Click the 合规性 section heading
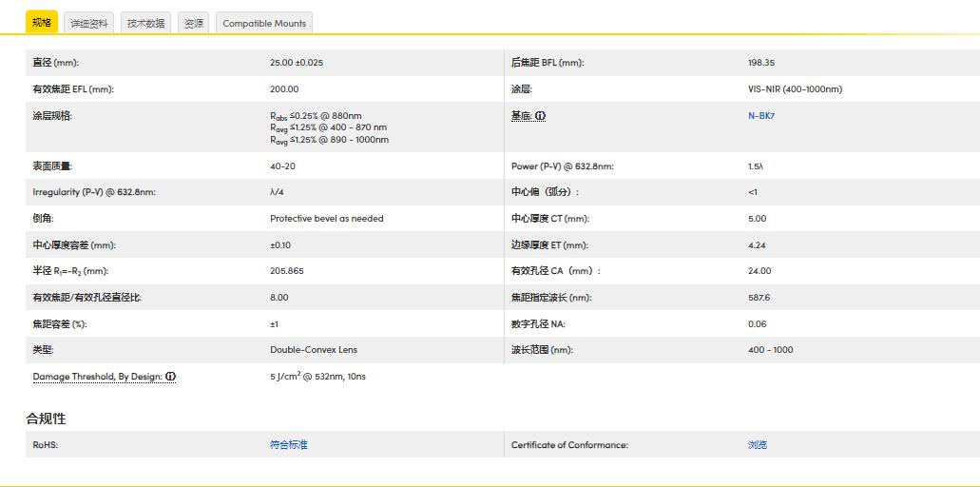Viewport: 980px width, 487px height. [46, 419]
